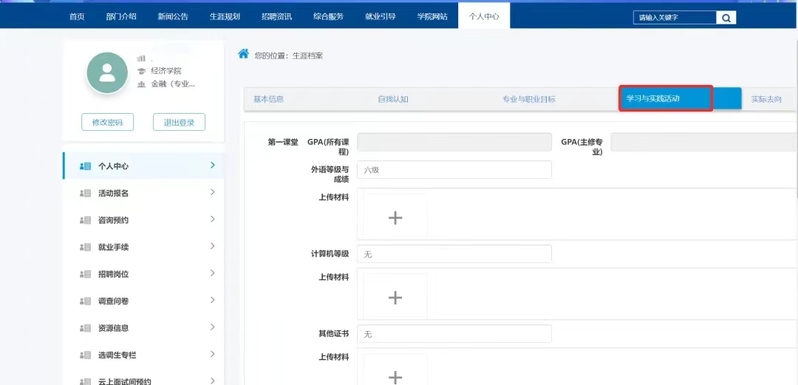The image size is (798, 385).
Task: Click the 就业手续 sidebar icon
Action: (x=86, y=248)
